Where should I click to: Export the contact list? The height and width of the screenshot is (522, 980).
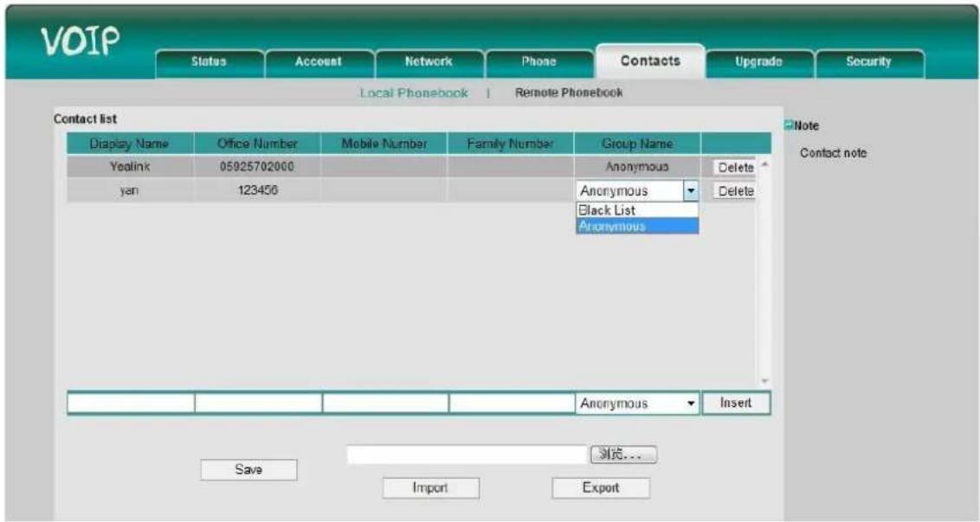pos(601,487)
